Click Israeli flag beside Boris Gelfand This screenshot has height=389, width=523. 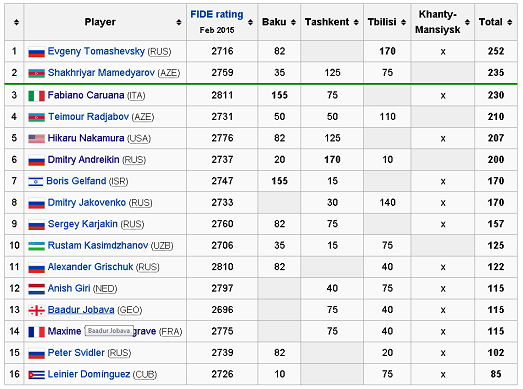point(36,181)
